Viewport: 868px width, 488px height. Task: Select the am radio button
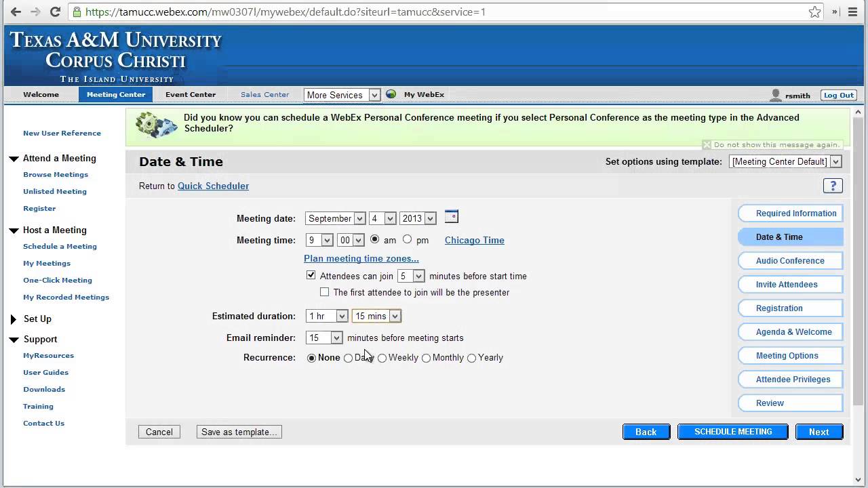[x=374, y=239]
